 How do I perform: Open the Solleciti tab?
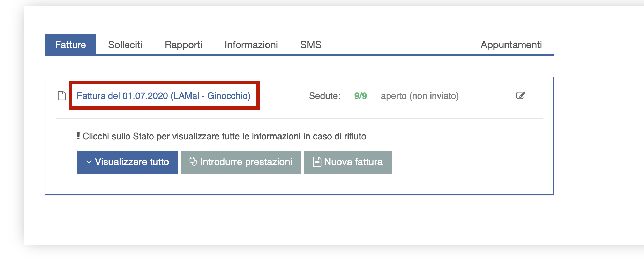point(125,45)
